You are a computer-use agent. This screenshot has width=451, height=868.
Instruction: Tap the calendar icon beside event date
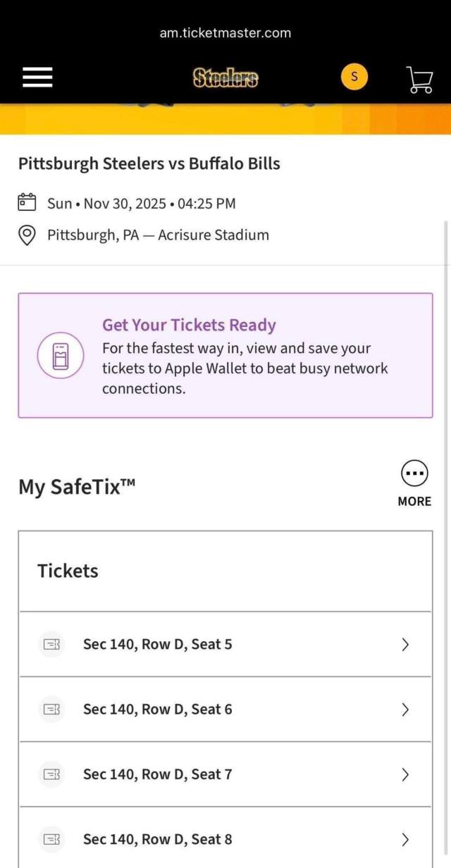coord(27,203)
